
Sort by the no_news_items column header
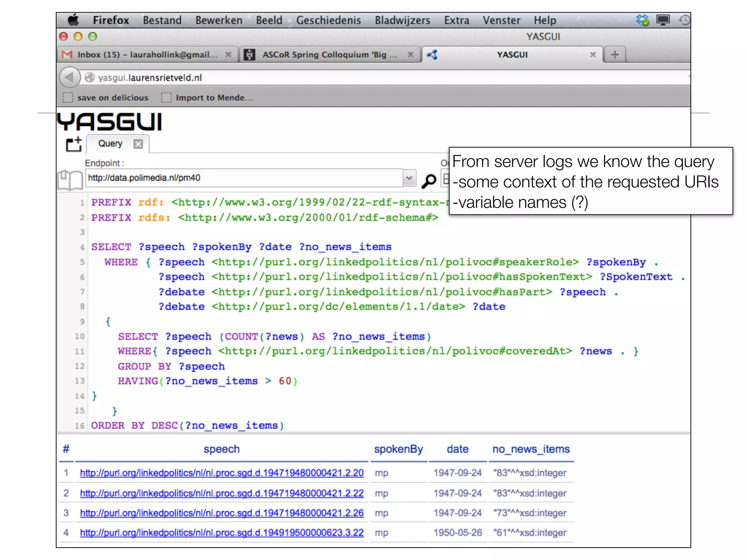tap(531, 449)
